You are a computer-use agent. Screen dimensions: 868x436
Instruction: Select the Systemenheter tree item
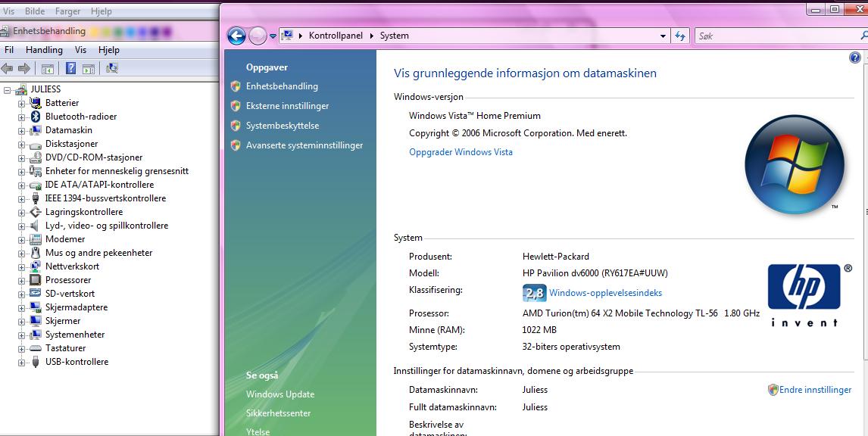(x=75, y=335)
